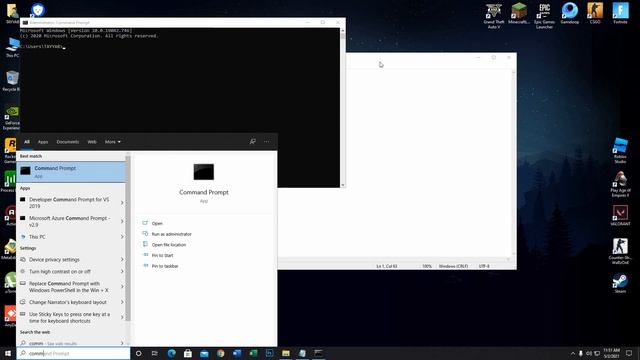Viewport: 640px width, 360px height.
Task: Click the Command Prompt window vertical scrollbar
Action: [x=342, y=107]
